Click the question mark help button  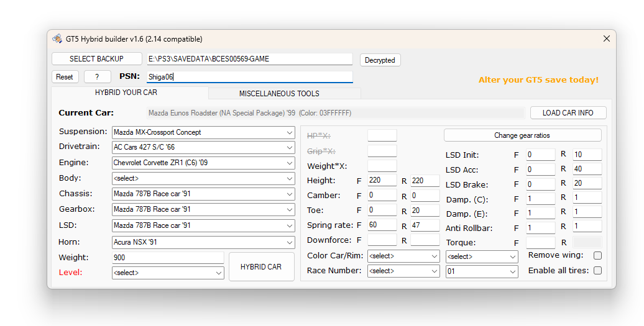point(98,77)
